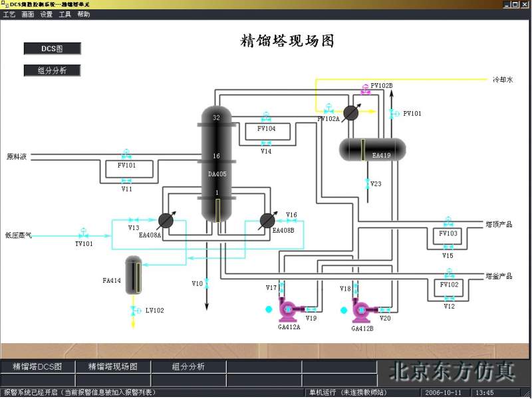Click the V19 pump outlet valve
This screenshot has width=532, height=399.
[x=311, y=309]
